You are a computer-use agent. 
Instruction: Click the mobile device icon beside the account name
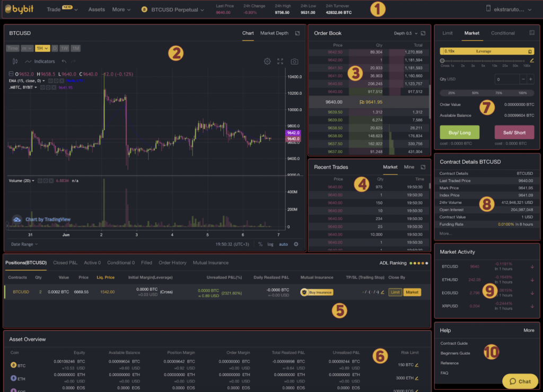[488, 8]
